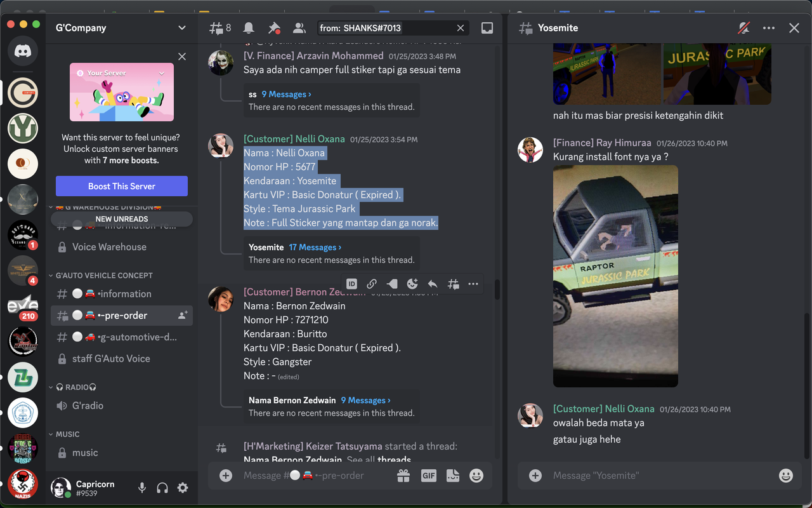Image resolution: width=812 pixels, height=508 pixels.
Task: Add reaction from message hover toolbar
Action: pos(412,284)
